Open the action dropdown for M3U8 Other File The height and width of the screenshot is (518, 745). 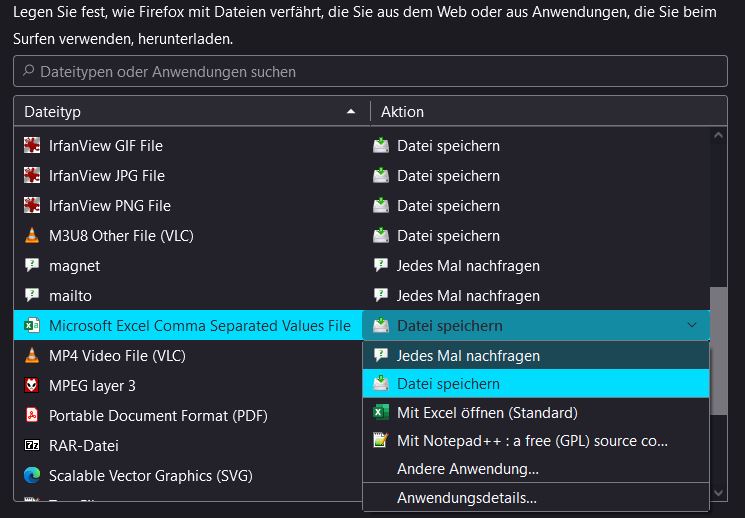click(536, 235)
